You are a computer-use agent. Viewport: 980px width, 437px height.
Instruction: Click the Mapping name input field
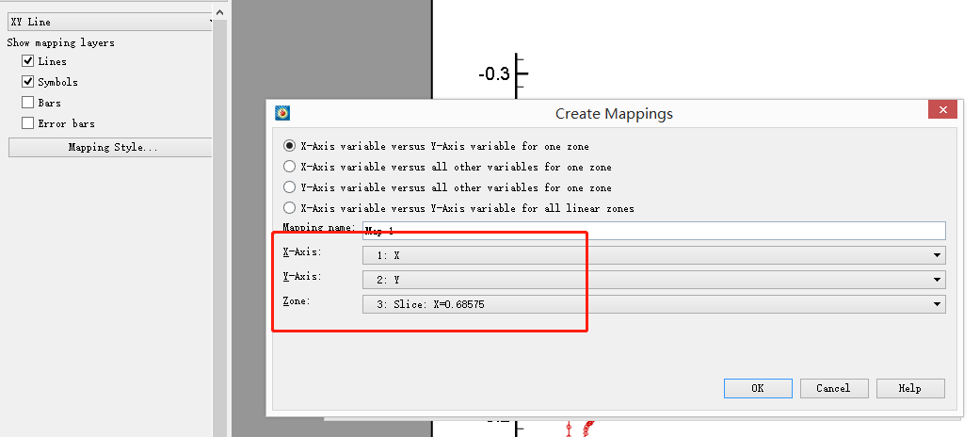tap(653, 231)
